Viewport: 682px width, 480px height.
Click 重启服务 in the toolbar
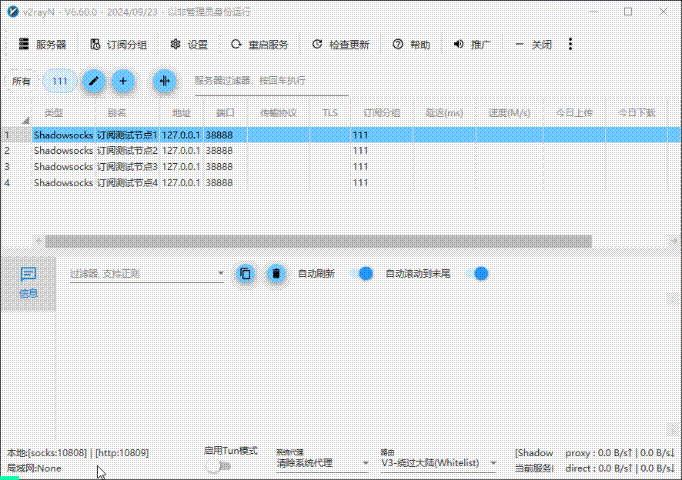point(260,44)
